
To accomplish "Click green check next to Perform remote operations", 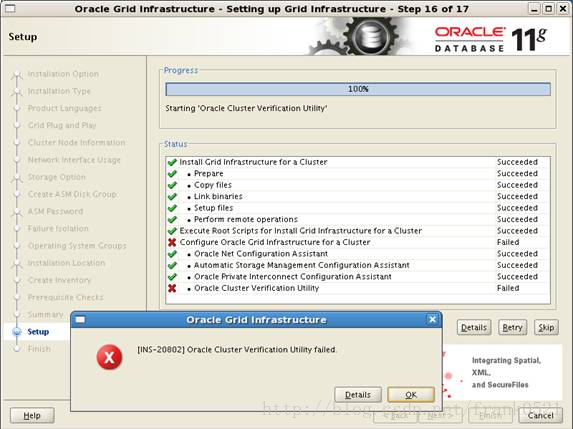I will [172, 219].
